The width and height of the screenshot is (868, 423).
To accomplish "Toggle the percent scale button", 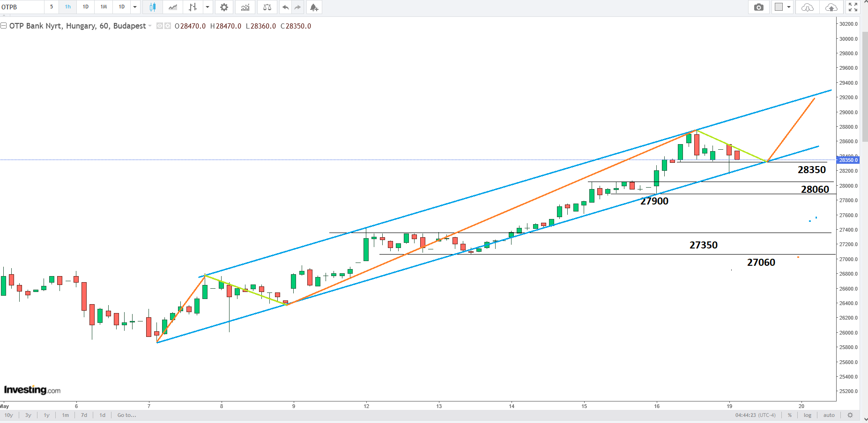I will pos(790,415).
